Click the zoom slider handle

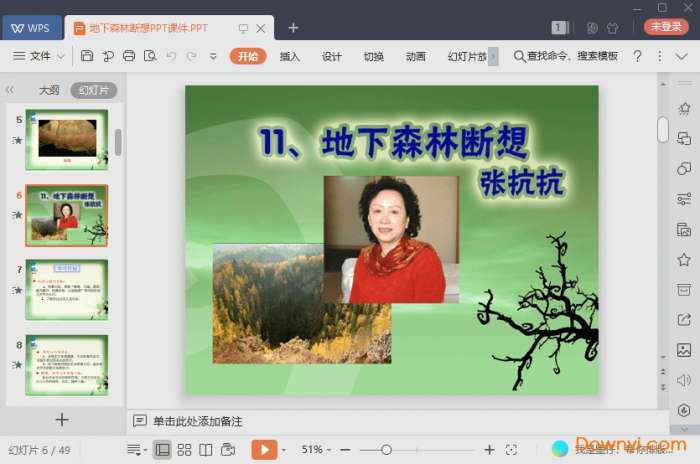(387, 450)
